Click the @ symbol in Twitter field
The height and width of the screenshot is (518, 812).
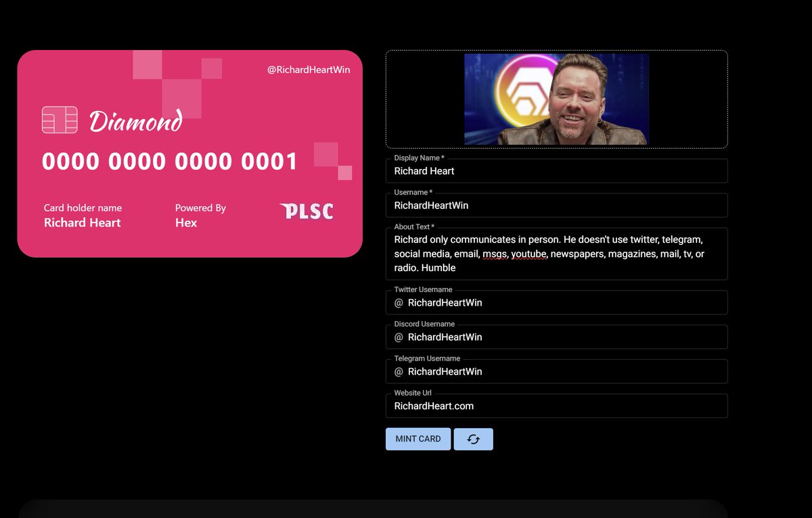pyautogui.click(x=399, y=303)
